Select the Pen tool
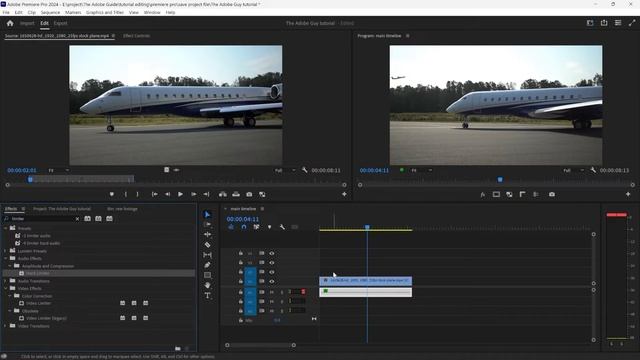 [207, 265]
